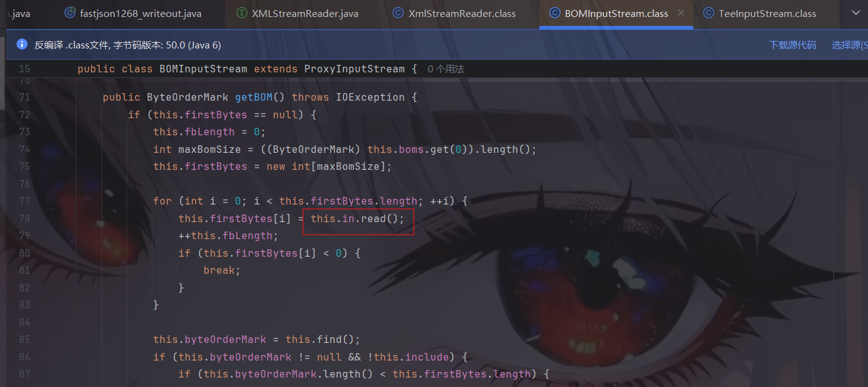The width and height of the screenshot is (868, 387).
Task: Click the '0 个用法' usages hint
Action: point(445,69)
